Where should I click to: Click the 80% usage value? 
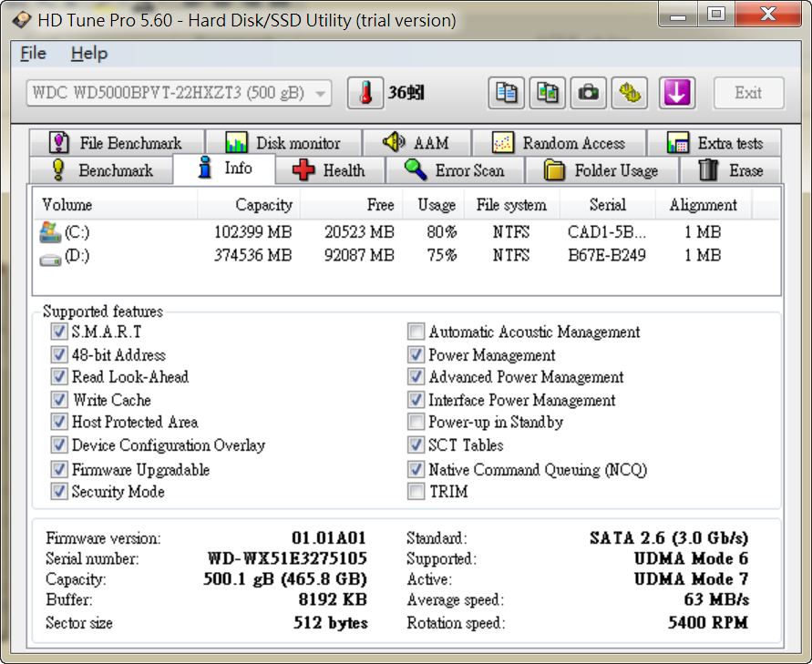coord(442,232)
